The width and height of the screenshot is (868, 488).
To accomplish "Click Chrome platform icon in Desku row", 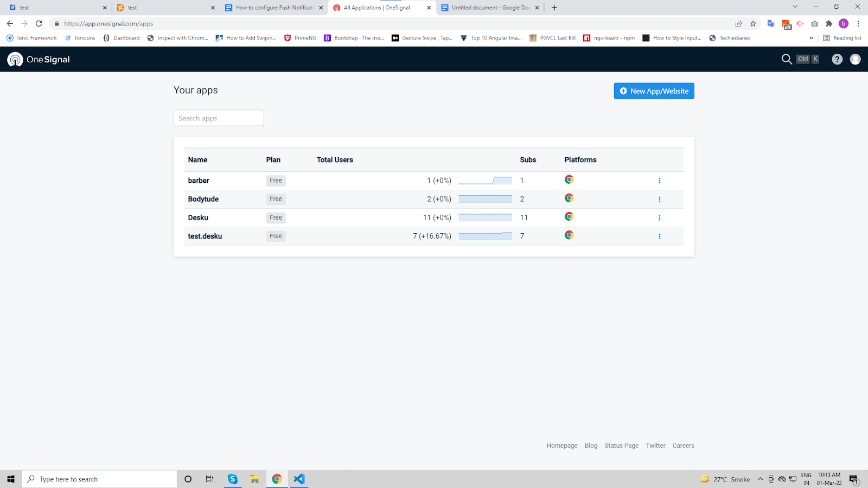I will pyautogui.click(x=569, y=216).
